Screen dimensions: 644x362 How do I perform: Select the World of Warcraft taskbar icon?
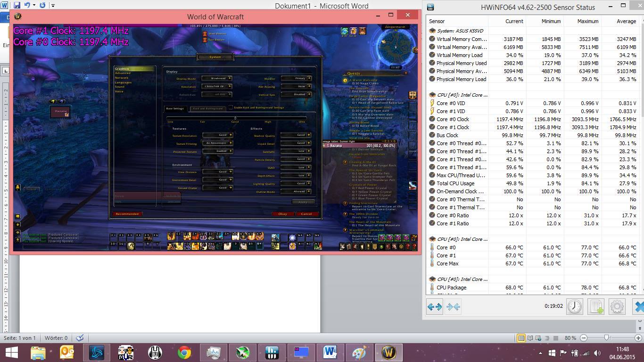389,353
